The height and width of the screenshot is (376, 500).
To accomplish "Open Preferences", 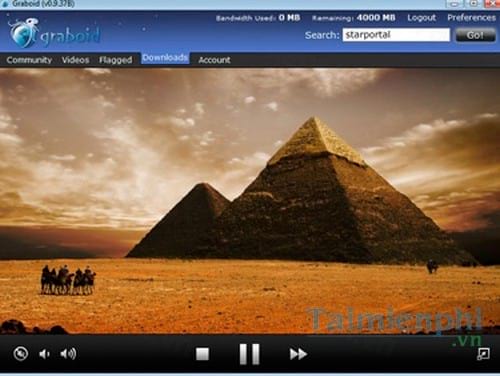I will (x=471, y=18).
